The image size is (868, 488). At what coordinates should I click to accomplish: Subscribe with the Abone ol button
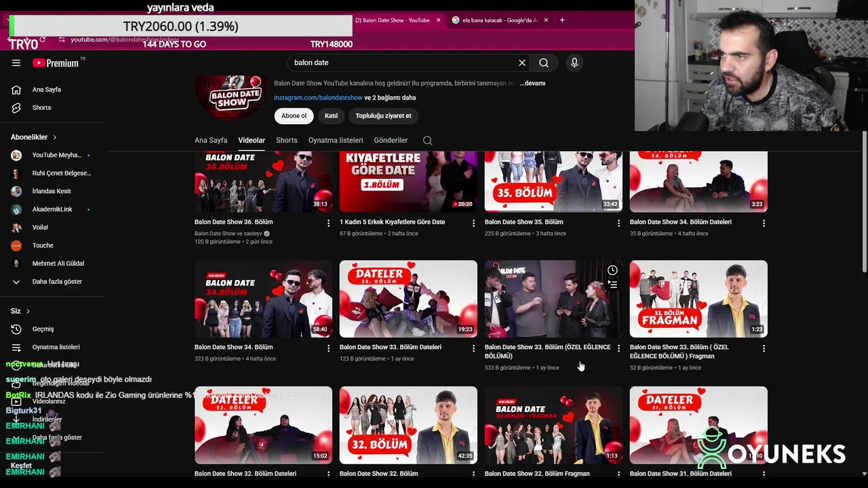[294, 116]
